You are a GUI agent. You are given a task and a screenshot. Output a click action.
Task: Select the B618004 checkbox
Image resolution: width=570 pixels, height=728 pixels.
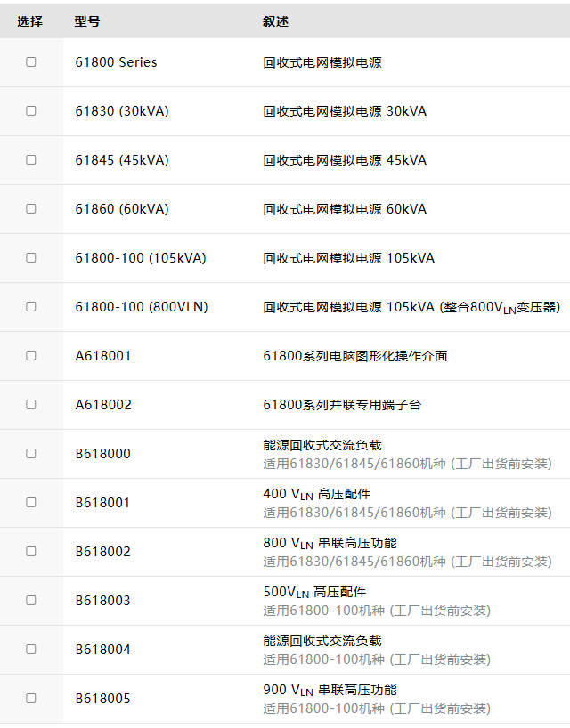pyautogui.click(x=30, y=649)
